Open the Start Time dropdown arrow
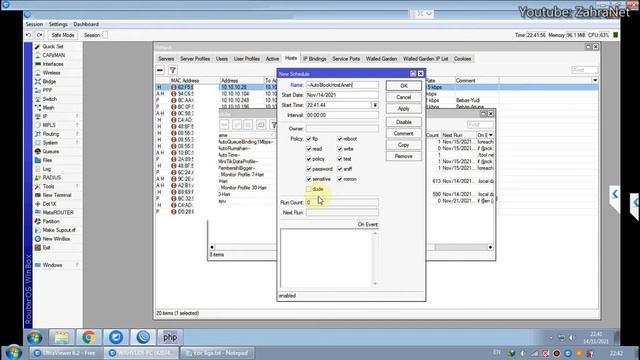The width and height of the screenshot is (640, 360). point(375,105)
